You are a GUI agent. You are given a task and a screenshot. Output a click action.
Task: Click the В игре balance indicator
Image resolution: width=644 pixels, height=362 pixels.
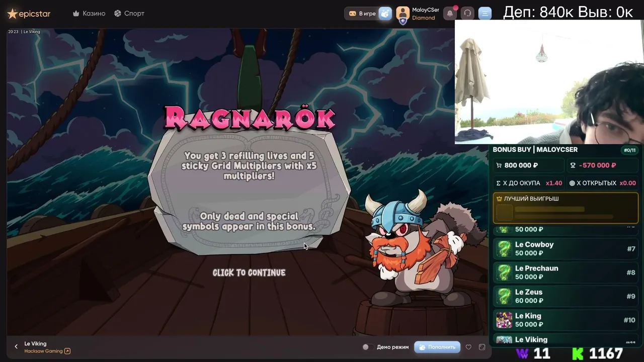coord(362,14)
